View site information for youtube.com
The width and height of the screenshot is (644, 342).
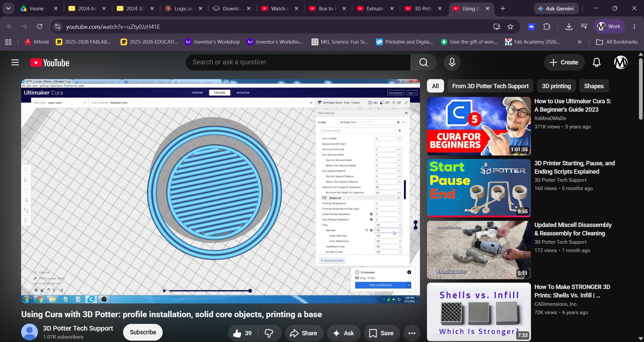[58, 26]
